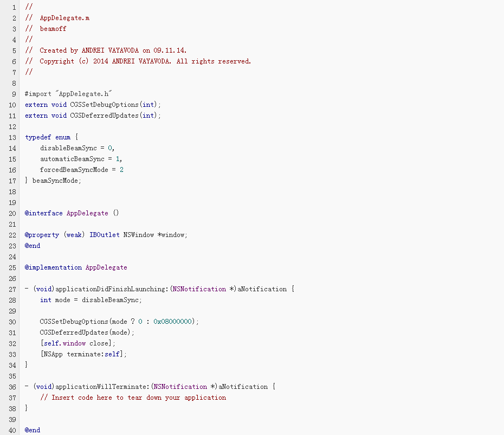
Task: Click the '@property (weak) IBOutlet NSWindow *window;' line
Action: click(x=106, y=235)
